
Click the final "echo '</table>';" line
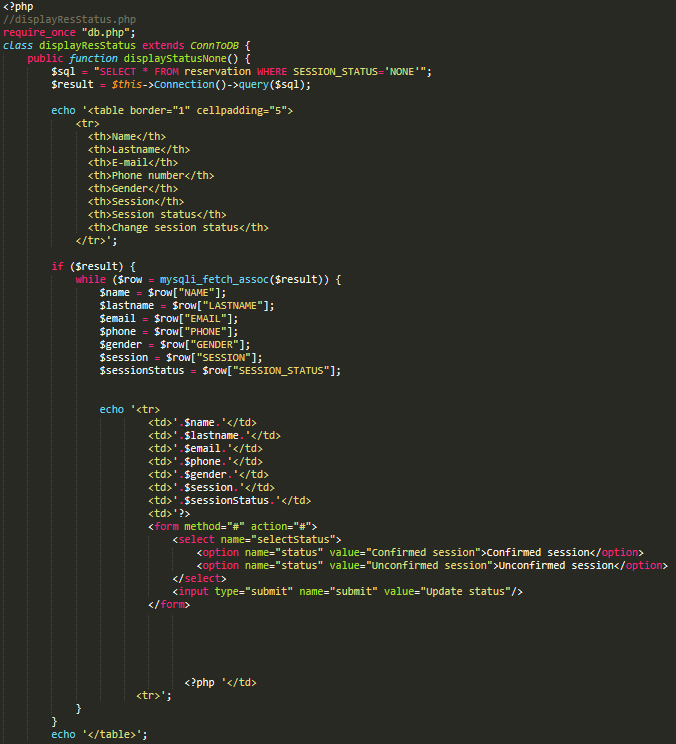(100, 735)
